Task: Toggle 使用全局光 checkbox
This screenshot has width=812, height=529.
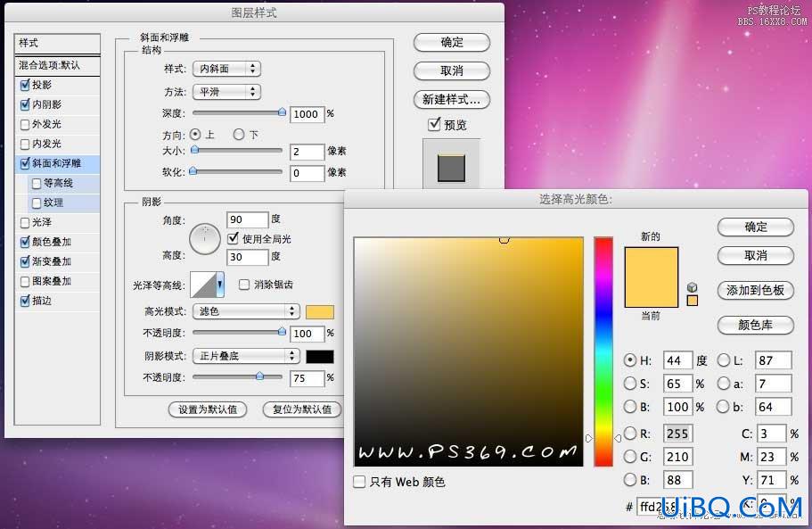Action: 233,238
